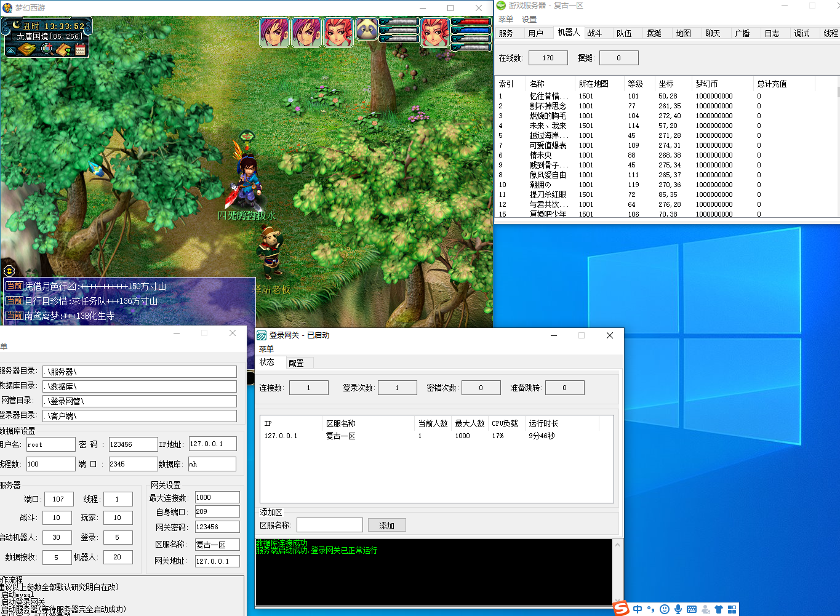Open the emoji smiley in the IME bar

665,609
